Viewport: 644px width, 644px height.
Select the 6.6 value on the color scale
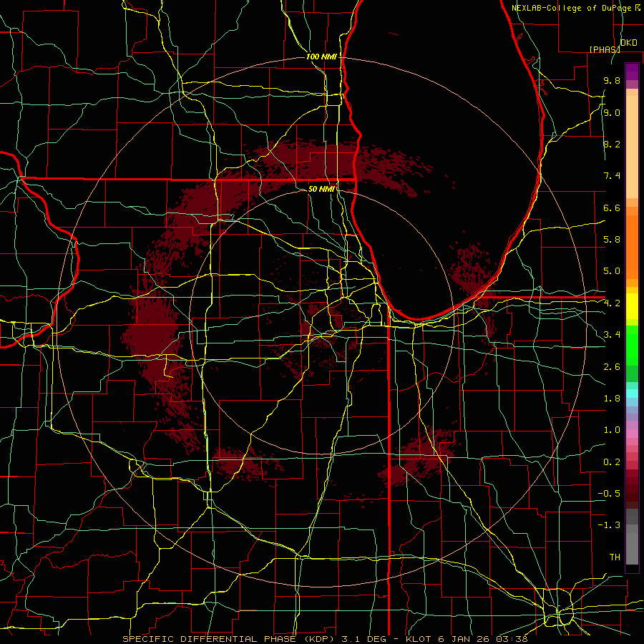click(612, 208)
